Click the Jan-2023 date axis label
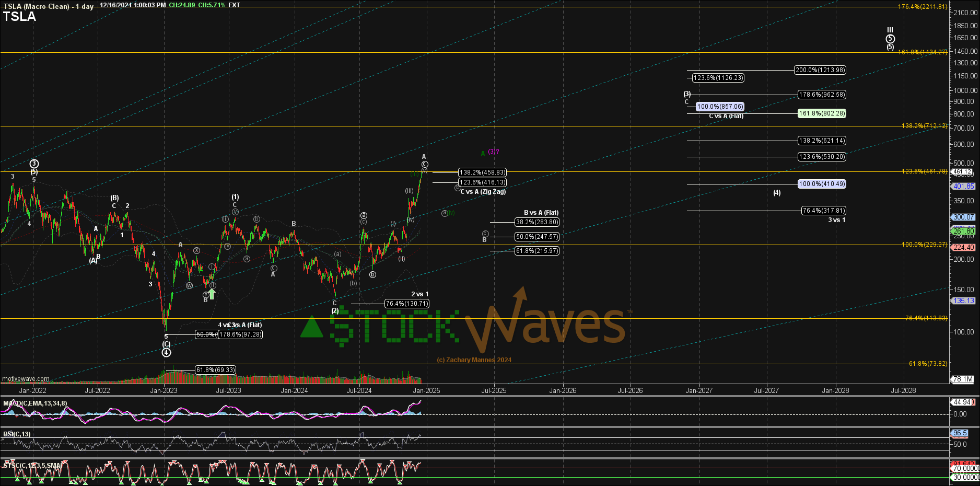Image resolution: width=980 pixels, height=486 pixels. pyautogui.click(x=164, y=390)
